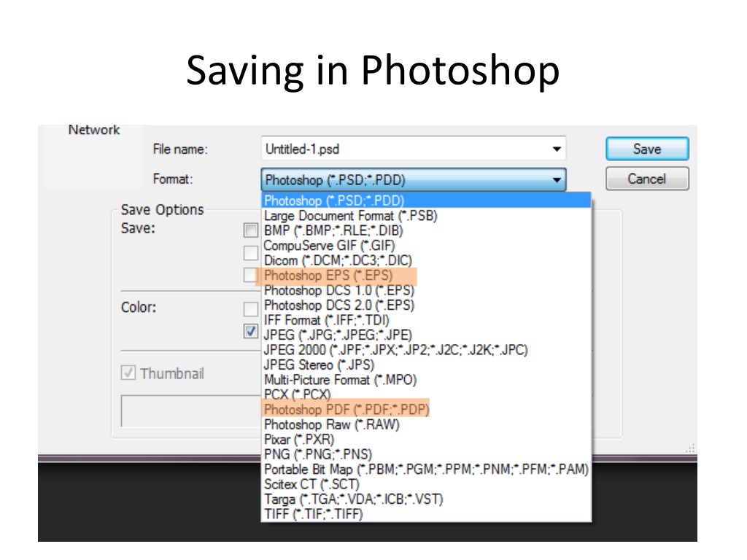Open the File name dropdown arrow

coord(557,149)
